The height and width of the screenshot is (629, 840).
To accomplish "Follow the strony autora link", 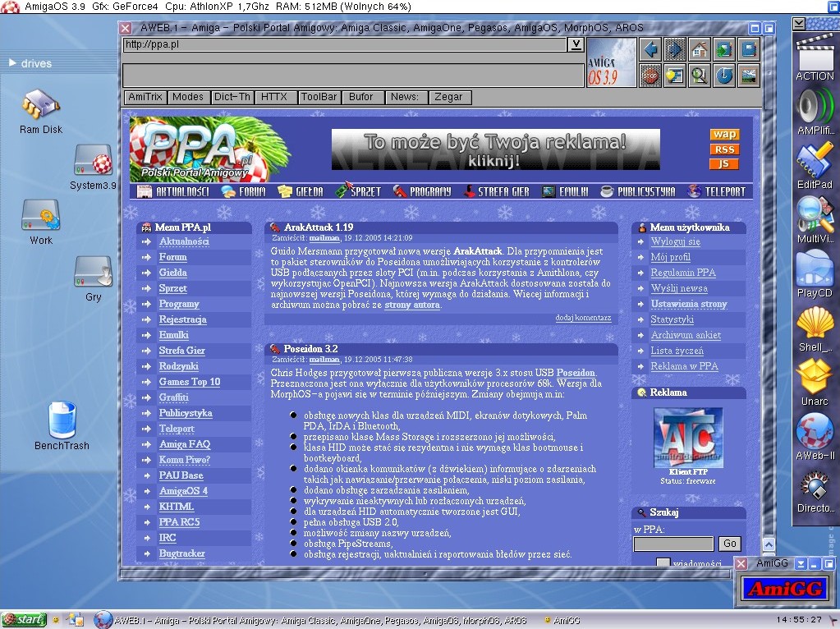I will (412, 305).
